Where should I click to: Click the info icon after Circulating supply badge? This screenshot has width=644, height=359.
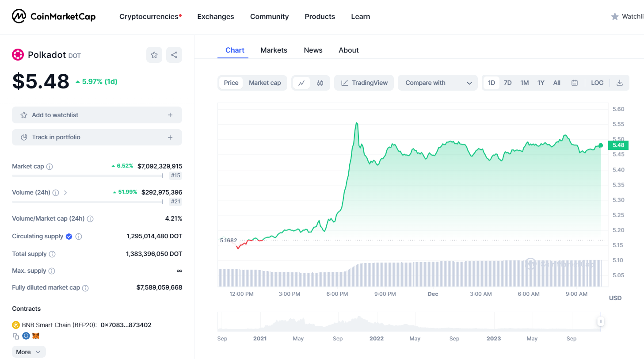pyautogui.click(x=79, y=237)
